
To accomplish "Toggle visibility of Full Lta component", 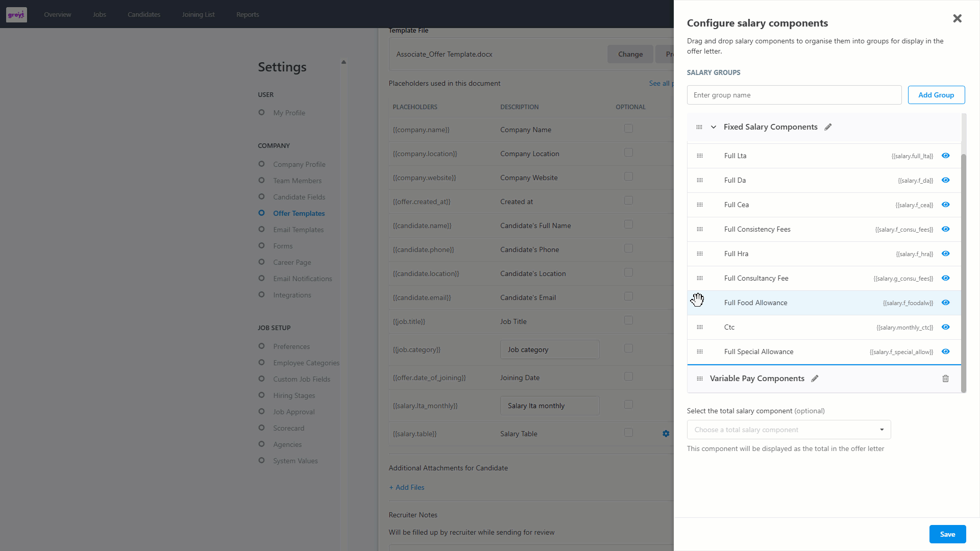I will tap(945, 156).
